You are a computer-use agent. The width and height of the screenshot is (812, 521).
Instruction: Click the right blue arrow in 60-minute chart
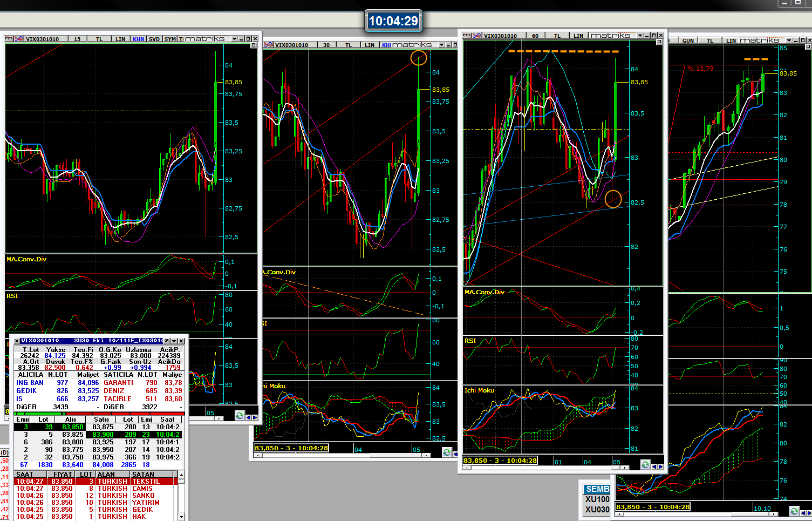point(660,466)
